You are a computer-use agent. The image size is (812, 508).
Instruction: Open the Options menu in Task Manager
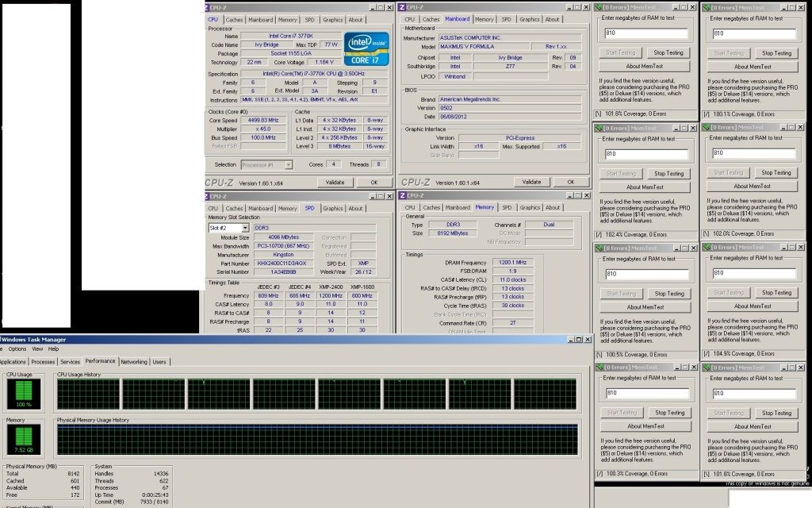coord(17,348)
